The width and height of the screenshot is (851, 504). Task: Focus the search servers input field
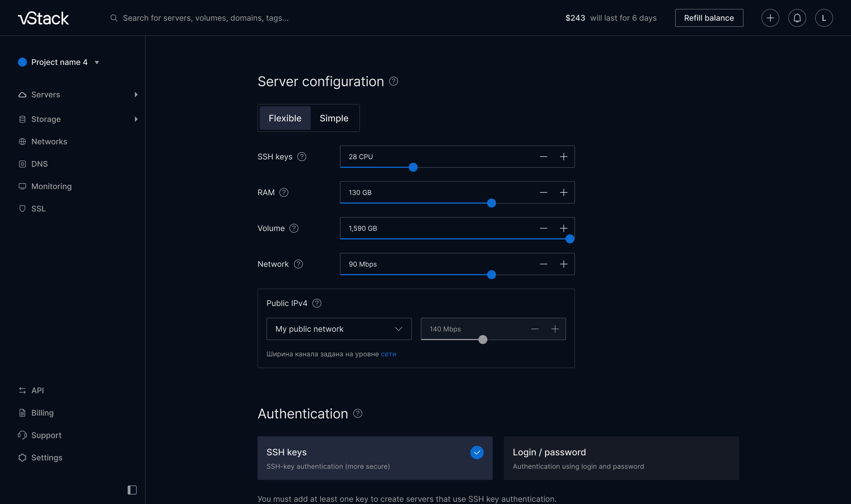[x=206, y=18]
